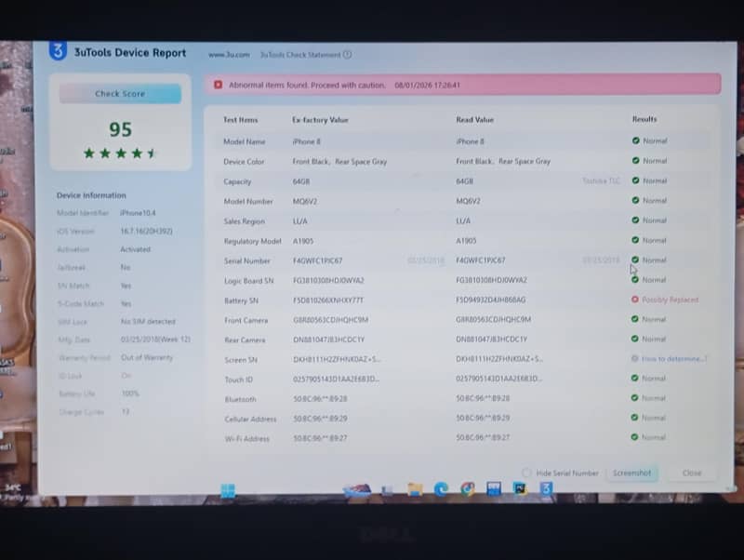Open File Explorer from the taskbar
Viewport: 744px width, 560px height.
(x=415, y=489)
